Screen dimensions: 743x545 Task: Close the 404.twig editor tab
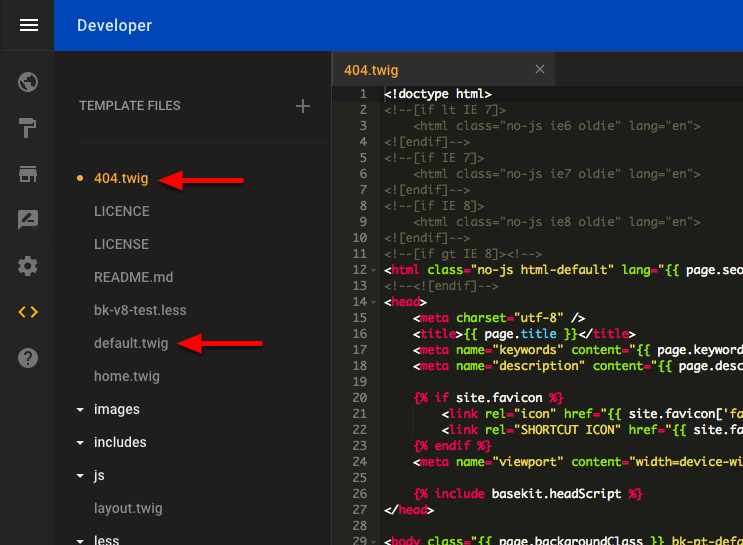540,69
